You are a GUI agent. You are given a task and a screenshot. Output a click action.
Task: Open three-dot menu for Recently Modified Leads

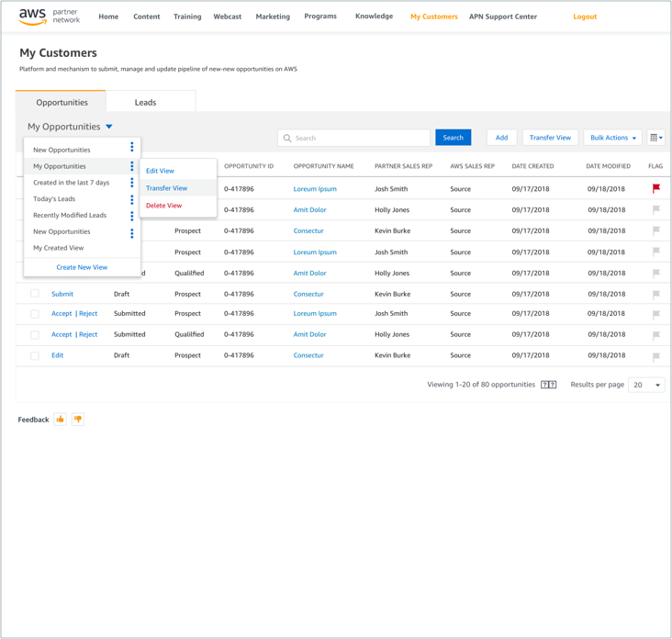pyautogui.click(x=132, y=215)
